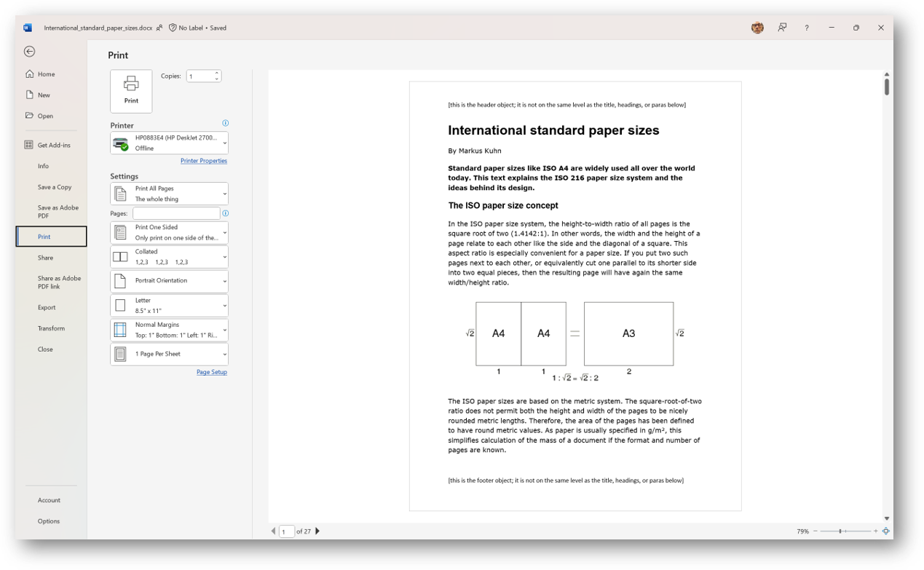Open the Printer Properties link
The image size is (924, 570).
(x=204, y=160)
